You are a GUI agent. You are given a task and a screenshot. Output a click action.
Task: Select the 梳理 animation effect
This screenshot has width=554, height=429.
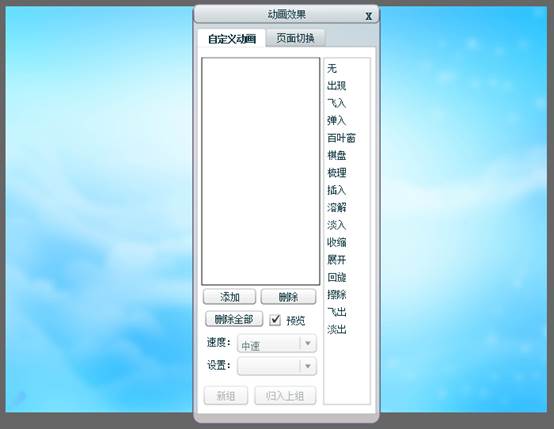point(336,173)
